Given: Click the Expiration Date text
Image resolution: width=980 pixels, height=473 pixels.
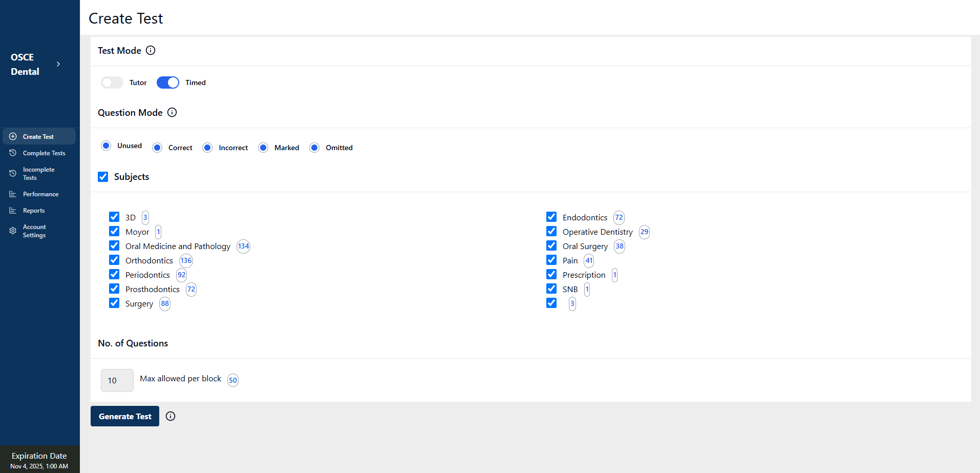Looking at the screenshot, I should click(x=39, y=456).
